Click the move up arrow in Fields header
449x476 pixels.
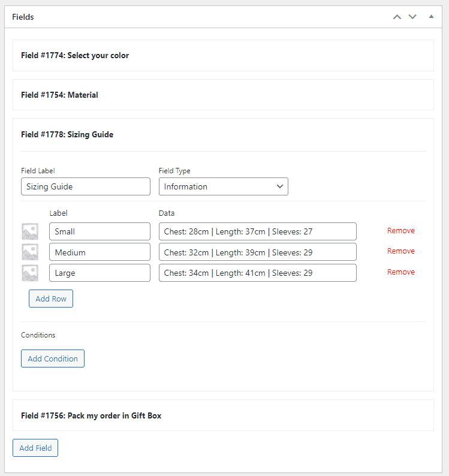click(x=397, y=17)
